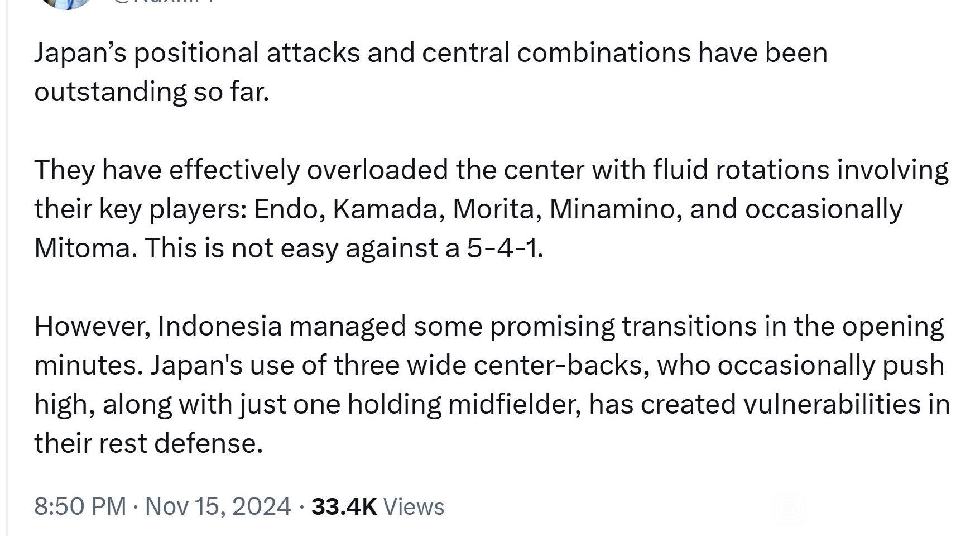Click the word Indonesia in the third paragraph
This screenshot has height=536, width=980.
(220, 327)
